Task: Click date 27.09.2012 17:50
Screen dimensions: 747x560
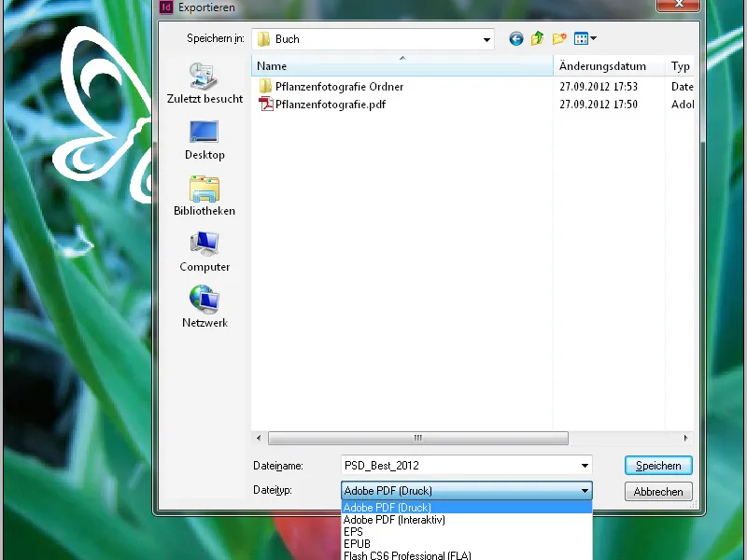Action: click(x=599, y=105)
